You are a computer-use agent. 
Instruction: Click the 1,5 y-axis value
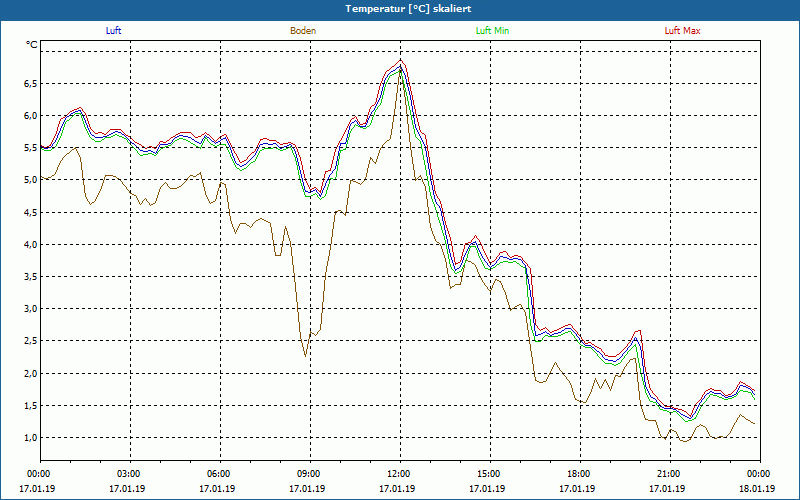click(31, 406)
